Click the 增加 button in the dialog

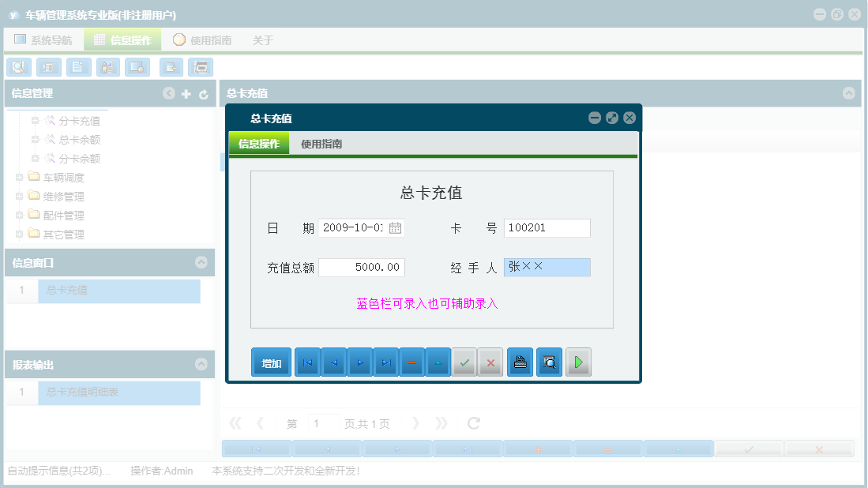click(x=271, y=362)
